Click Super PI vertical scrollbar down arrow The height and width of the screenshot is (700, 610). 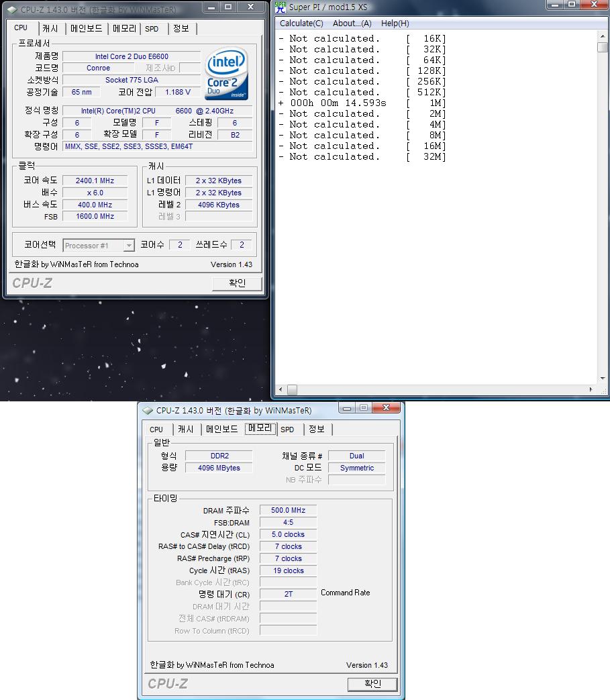[603, 379]
